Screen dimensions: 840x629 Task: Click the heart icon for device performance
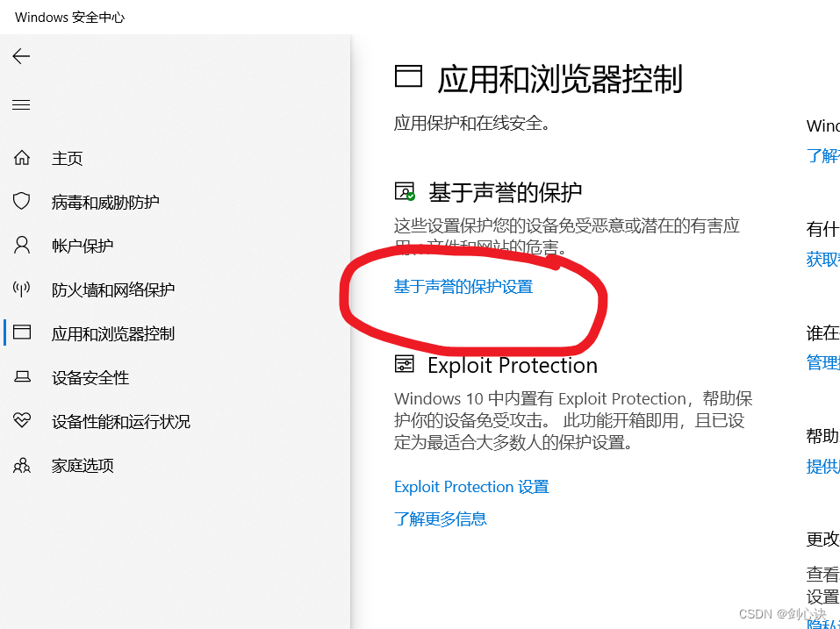click(x=22, y=421)
